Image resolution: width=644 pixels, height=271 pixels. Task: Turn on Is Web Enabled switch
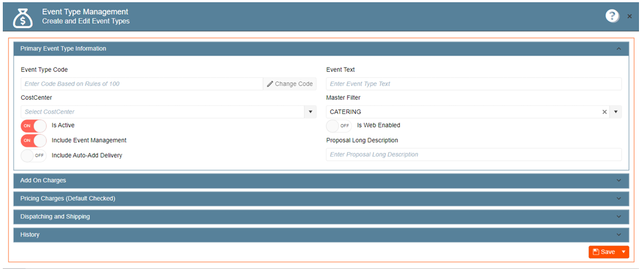[x=339, y=126]
